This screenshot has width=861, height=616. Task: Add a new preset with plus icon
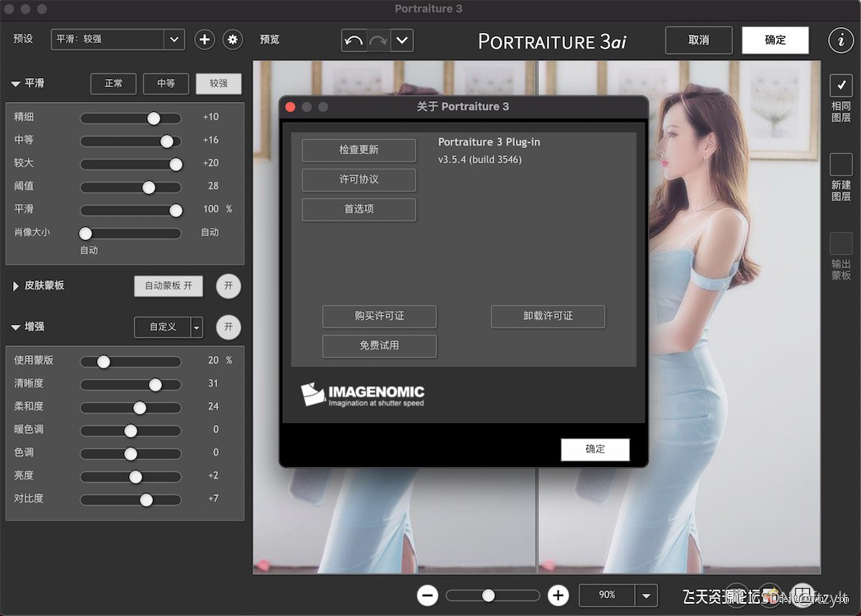click(204, 39)
